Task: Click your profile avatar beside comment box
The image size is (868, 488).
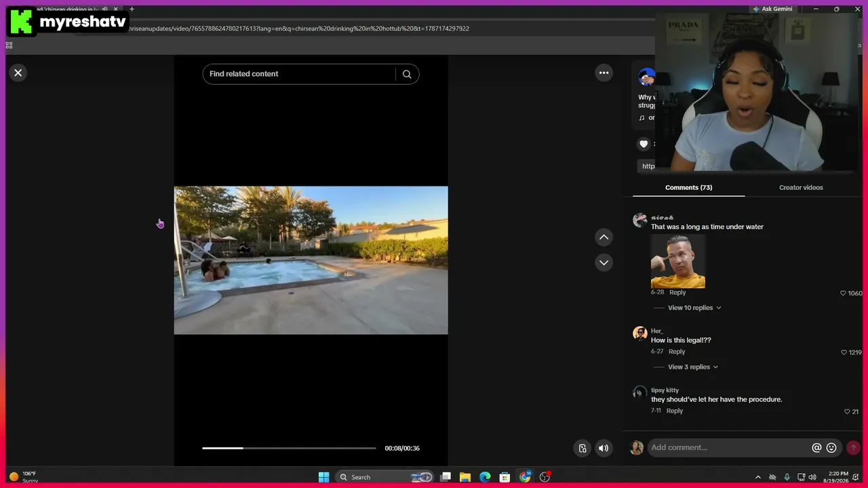Action: [637, 448]
